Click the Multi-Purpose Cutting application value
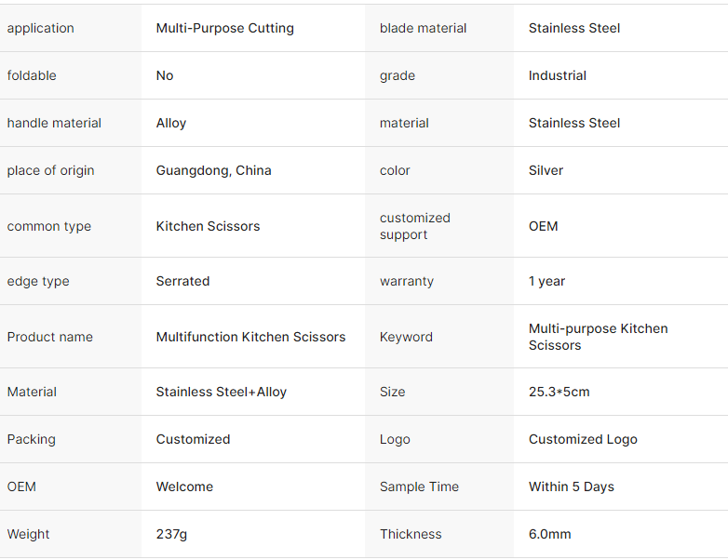The image size is (728, 560). [x=224, y=28]
